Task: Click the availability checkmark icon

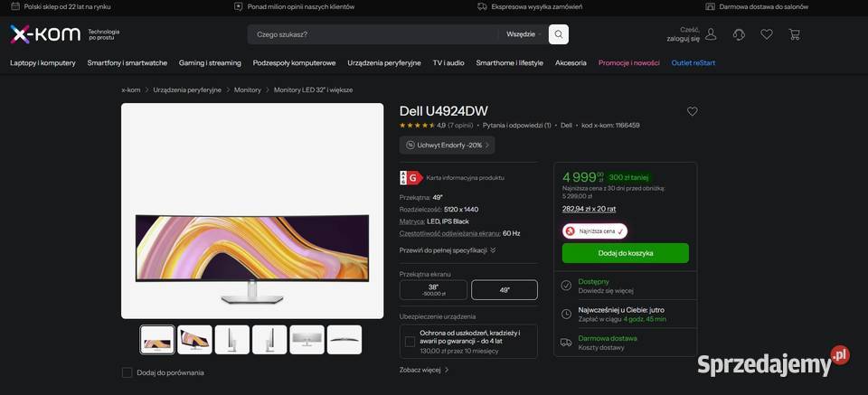Action: pos(566,286)
